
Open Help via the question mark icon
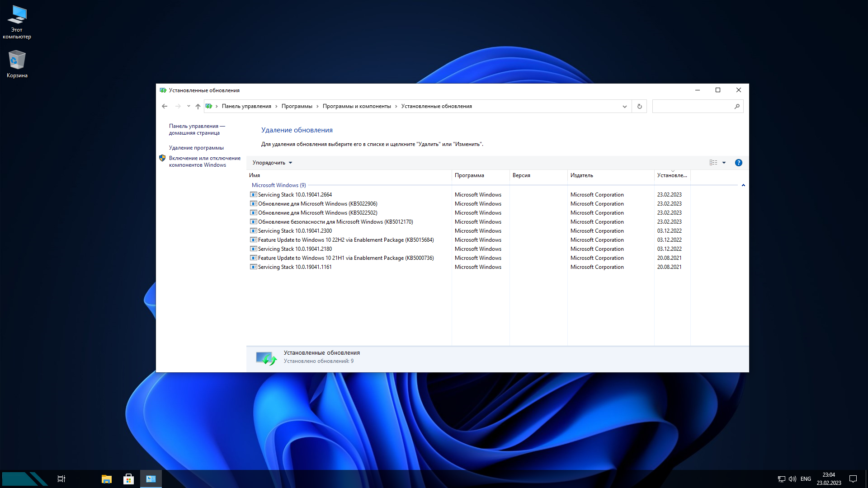(x=738, y=163)
